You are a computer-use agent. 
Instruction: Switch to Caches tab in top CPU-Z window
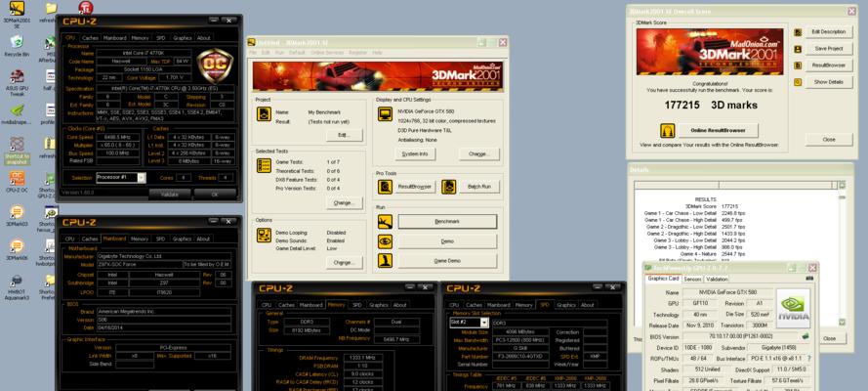pos(89,38)
